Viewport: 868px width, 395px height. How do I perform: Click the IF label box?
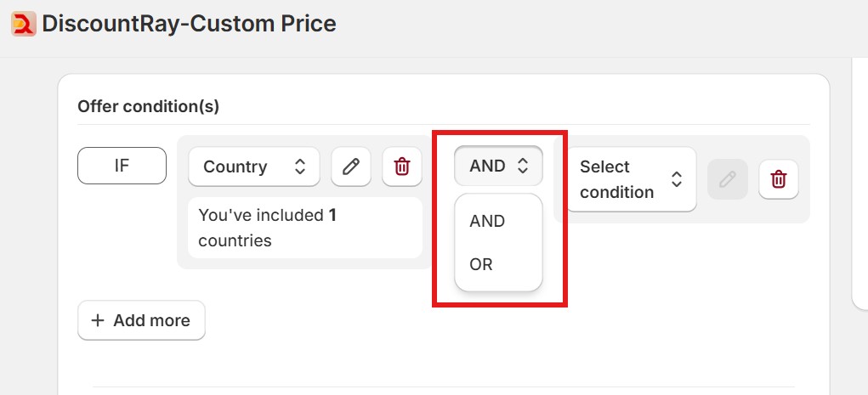pyautogui.click(x=122, y=166)
